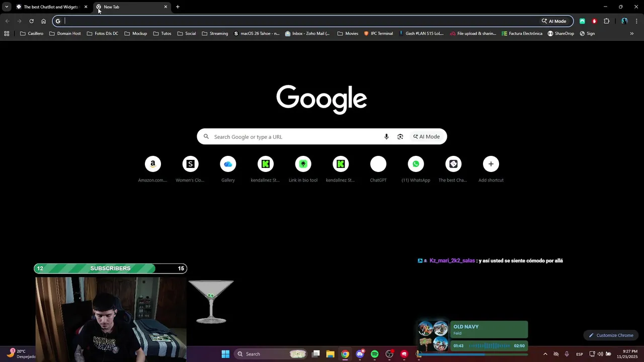Click Customize Chrome button
Viewport: 644px width, 362px height.
611,335
